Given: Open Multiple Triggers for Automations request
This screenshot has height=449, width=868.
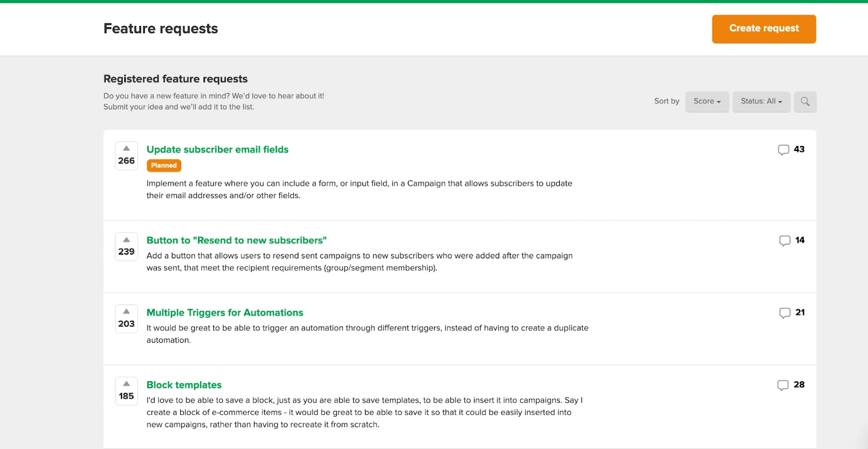Looking at the screenshot, I should coord(225,313).
